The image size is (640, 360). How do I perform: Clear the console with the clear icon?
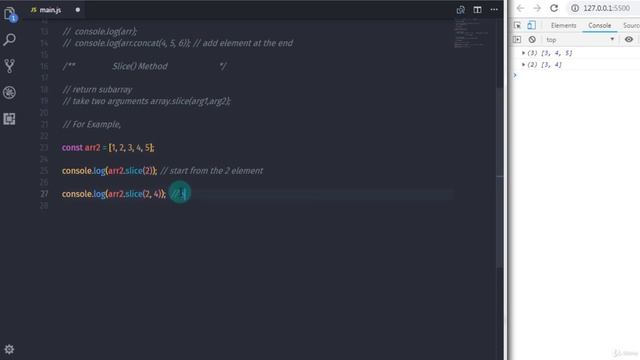click(x=532, y=40)
